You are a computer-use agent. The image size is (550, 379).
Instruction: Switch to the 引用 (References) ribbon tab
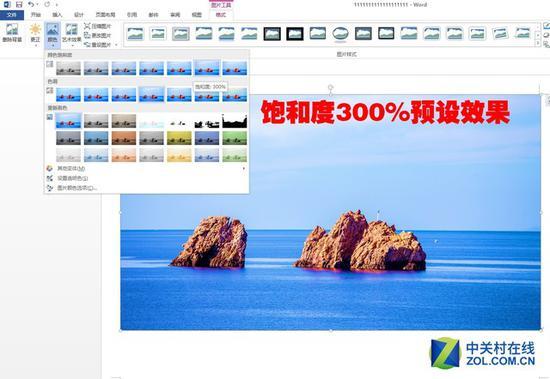[x=132, y=15]
